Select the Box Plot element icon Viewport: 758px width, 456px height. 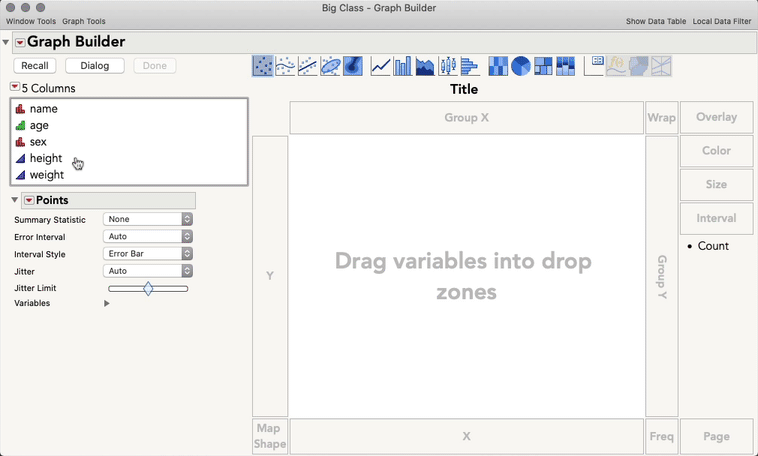coord(448,66)
